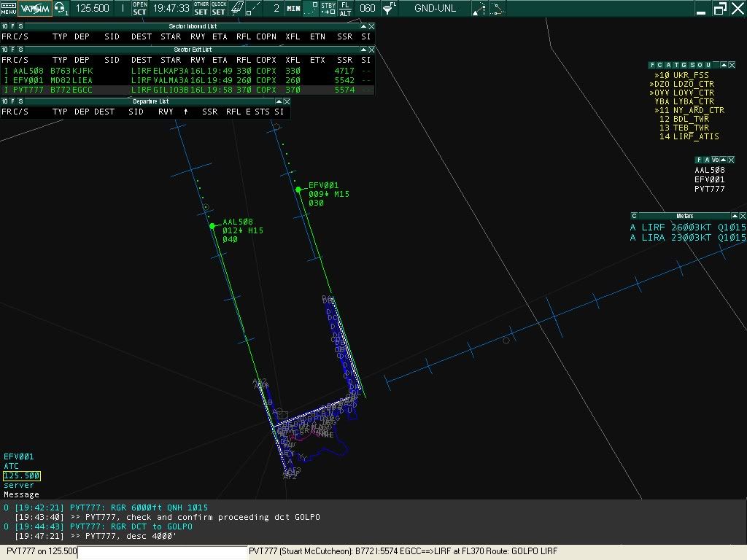Click the EFV001 radar target tag
Screen dimensions: 747x560
(x=328, y=194)
